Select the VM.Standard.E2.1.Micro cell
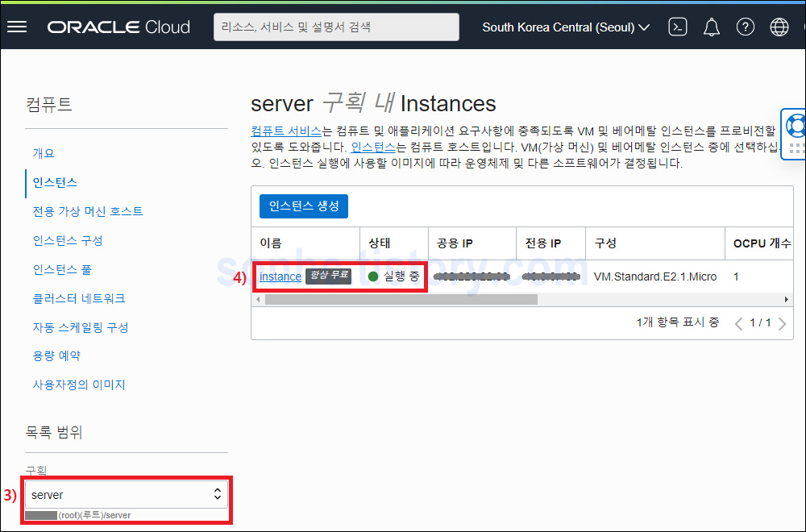This screenshot has width=806, height=532. pyautogui.click(x=655, y=276)
